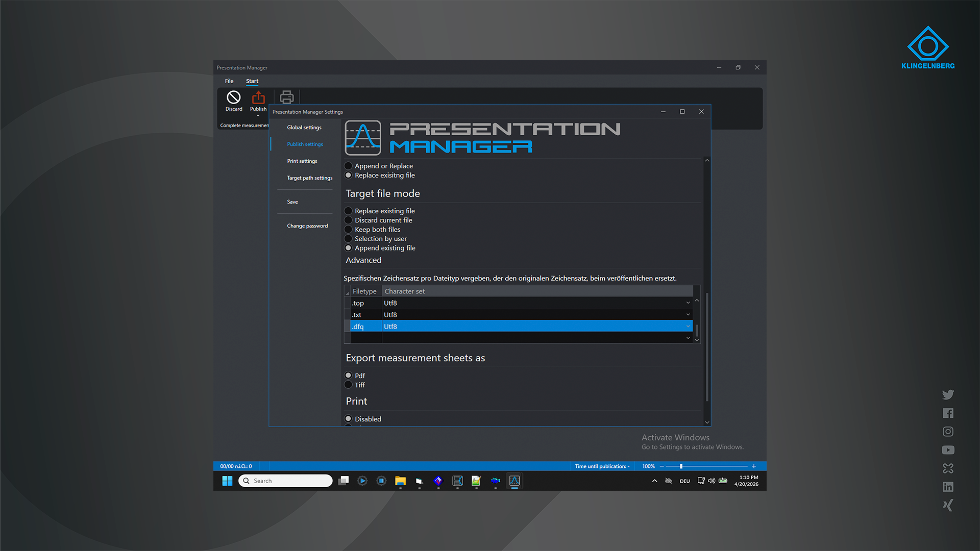The width and height of the screenshot is (980, 551).
Task: Click the taskbar Search box
Action: [285, 481]
